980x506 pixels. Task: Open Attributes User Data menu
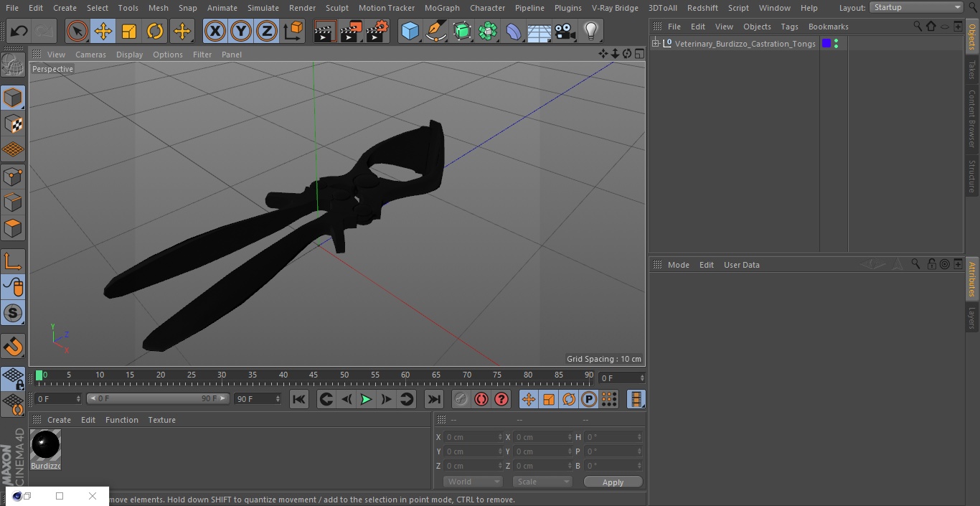tap(741, 265)
